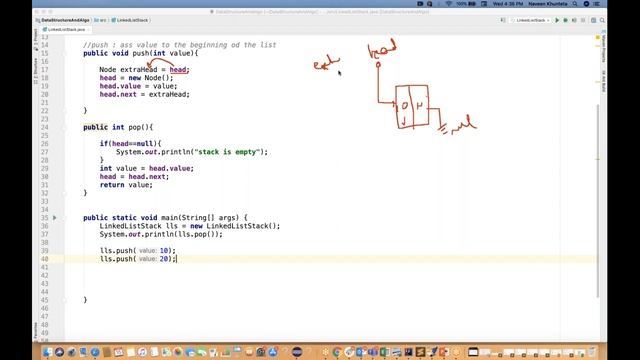The image size is (640, 360).
Task: Open Excel icon in Dock
Action: (384, 352)
